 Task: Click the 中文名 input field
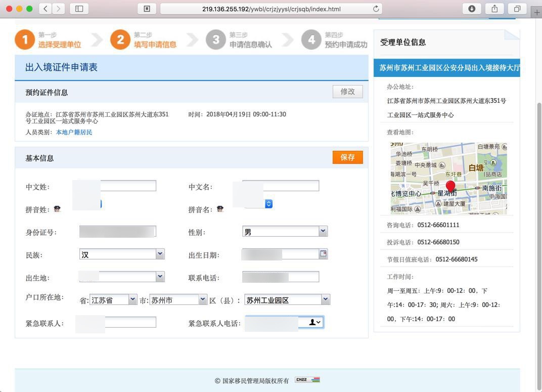pos(281,186)
